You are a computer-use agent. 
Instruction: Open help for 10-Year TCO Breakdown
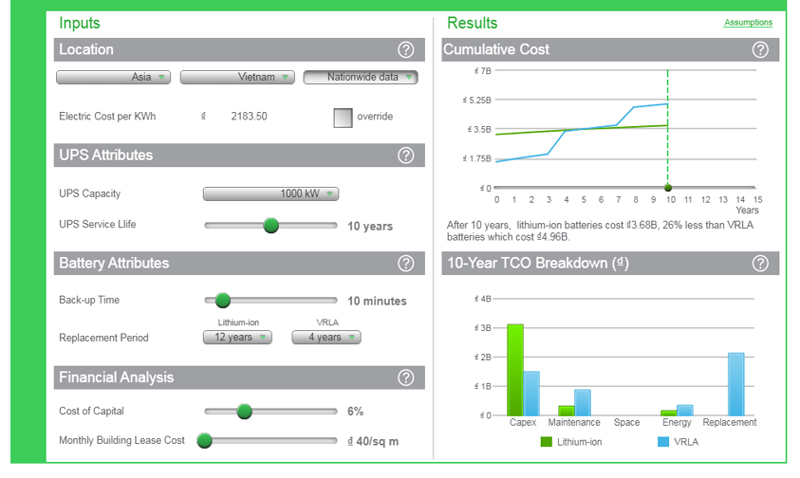tap(760, 263)
